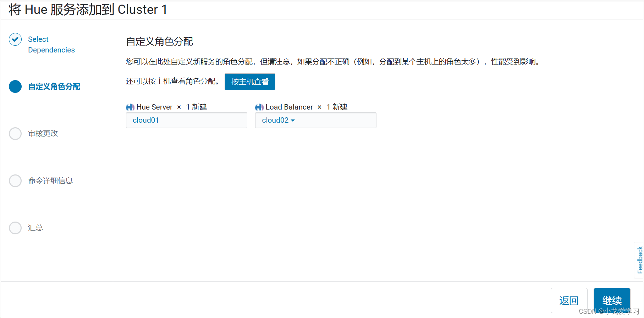Click the 继续 button
The height and width of the screenshot is (318, 644).
point(612,301)
